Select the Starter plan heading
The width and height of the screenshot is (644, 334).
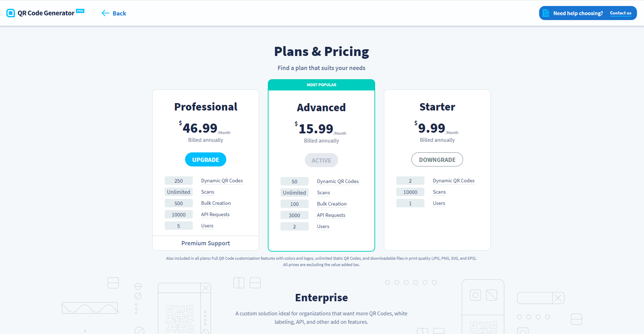[437, 107]
